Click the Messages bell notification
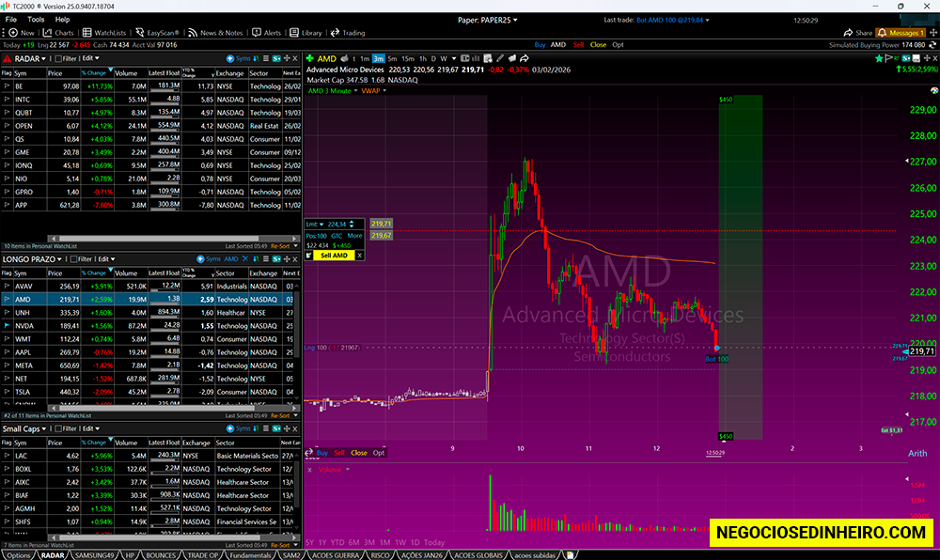The width and height of the screenshot is (940, 560). [x=901, y=32]
